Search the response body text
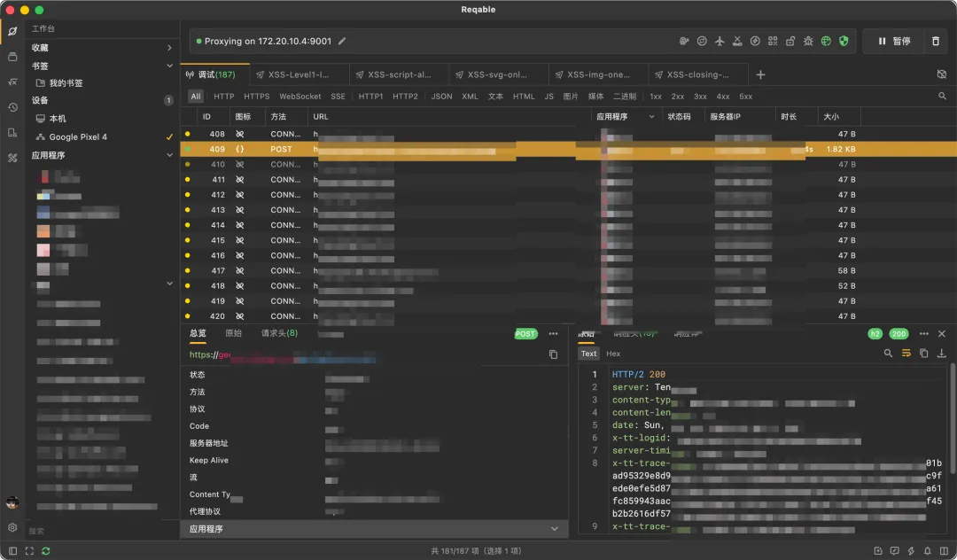957x560 pixels. coord(888,354)
